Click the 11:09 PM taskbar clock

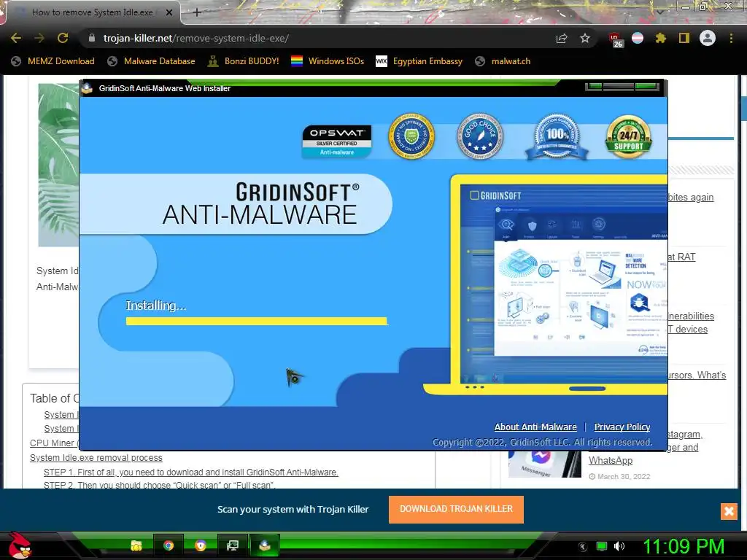684,546
